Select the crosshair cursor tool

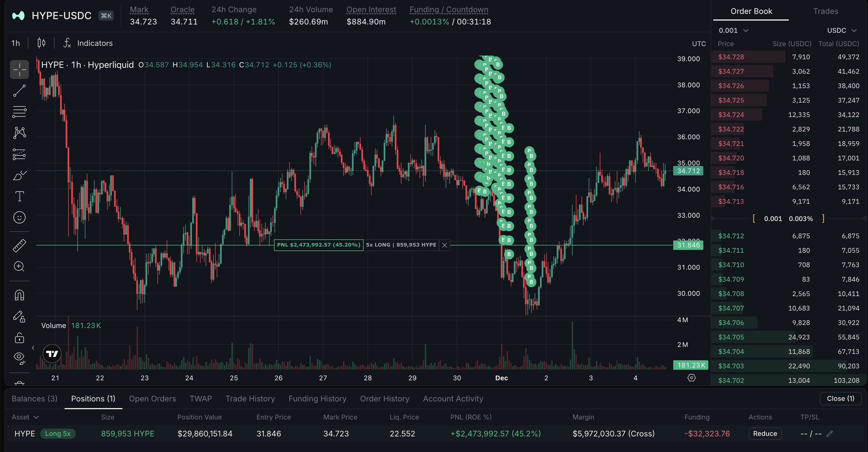[x=20, y=69]
